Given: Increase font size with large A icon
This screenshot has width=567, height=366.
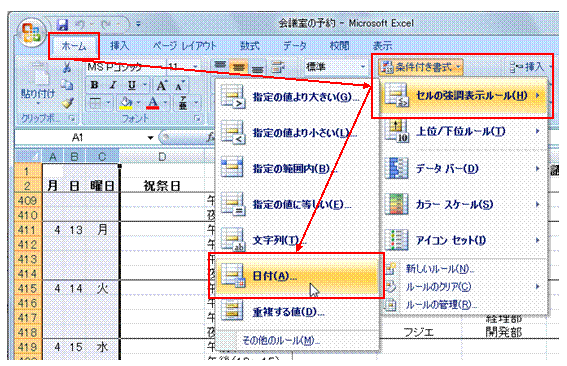Looking at the screenshot, I should [x=161, y=85].
